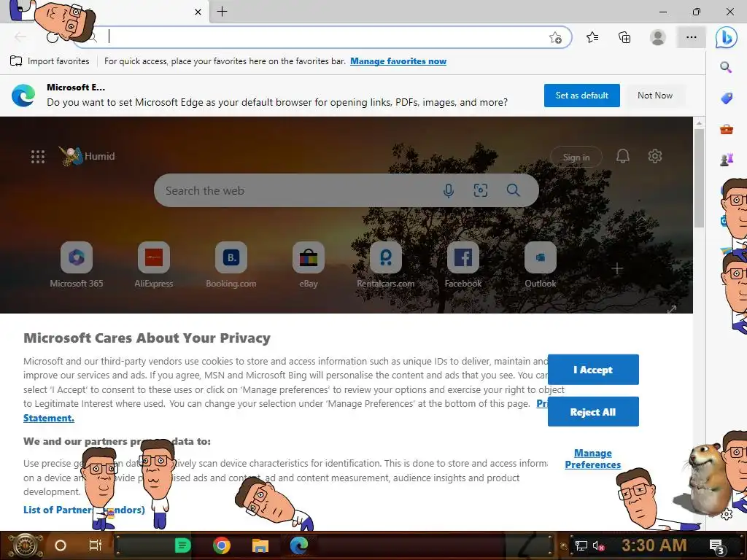
Task: Open the Edge sidebar Search icon
Action: coord(726,67)
